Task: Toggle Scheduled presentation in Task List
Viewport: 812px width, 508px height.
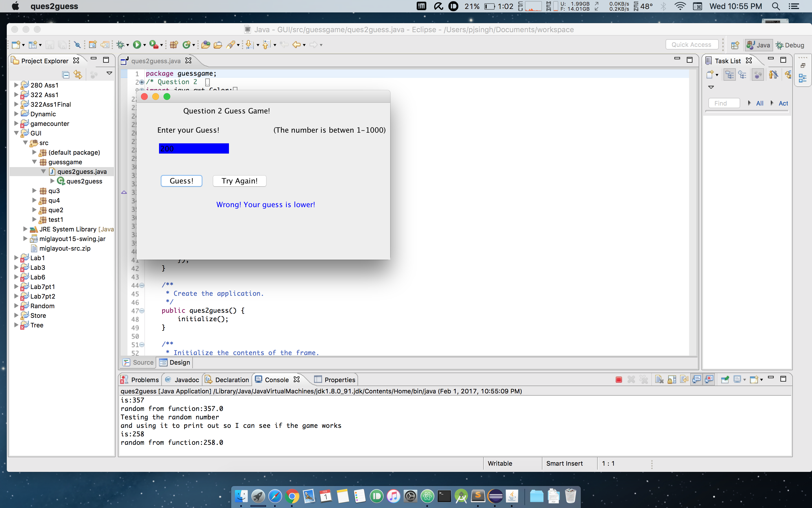Action: [x=743, y=75]
